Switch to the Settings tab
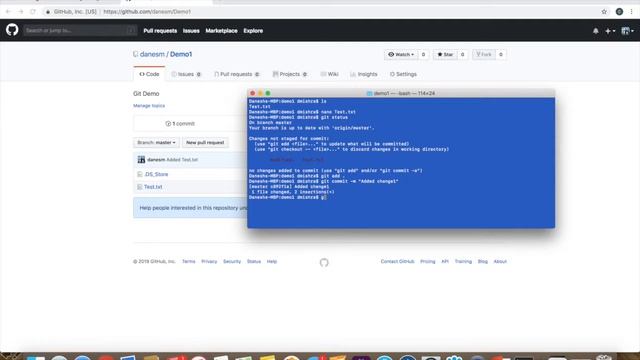Image resolution: width=640 pixels, height=360 pixels. point(403,74)
